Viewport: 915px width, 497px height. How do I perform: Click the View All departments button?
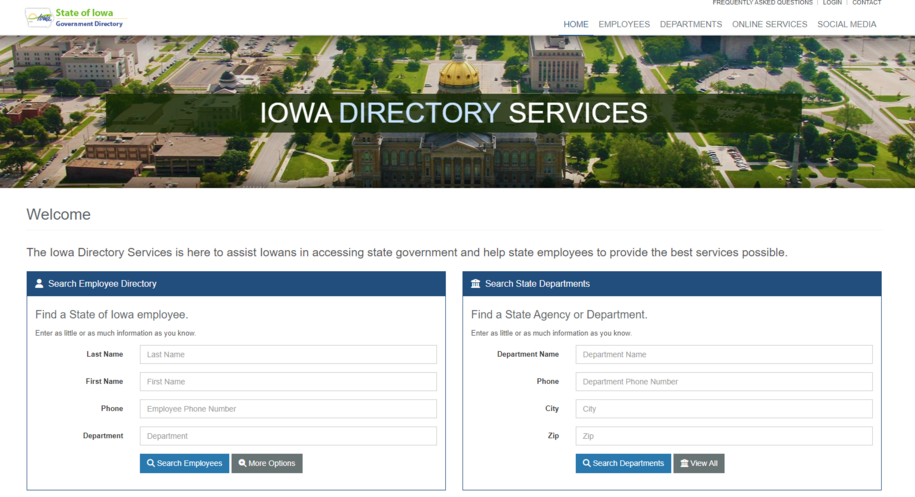coord(698,463)
